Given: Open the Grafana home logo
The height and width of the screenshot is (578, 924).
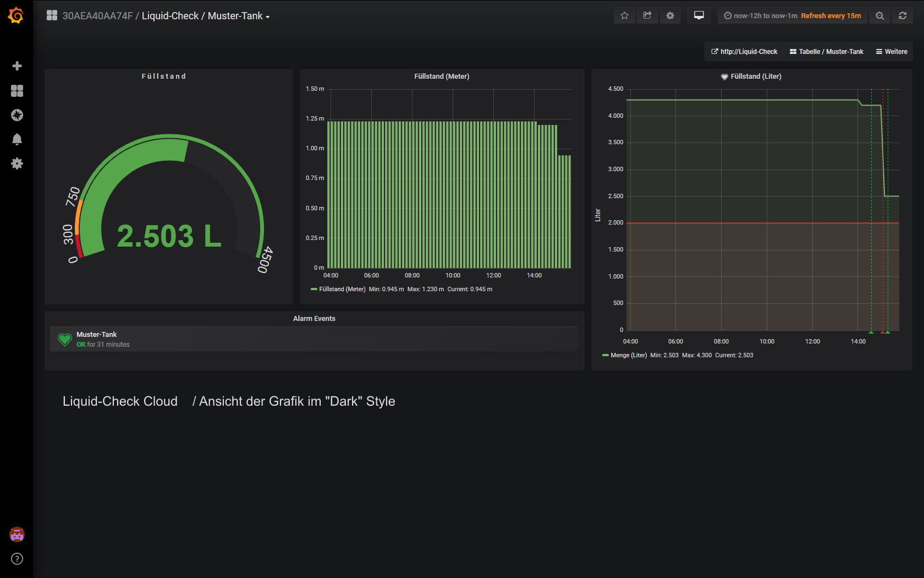Looking at the screenshot, I should [x=16, y=15].
